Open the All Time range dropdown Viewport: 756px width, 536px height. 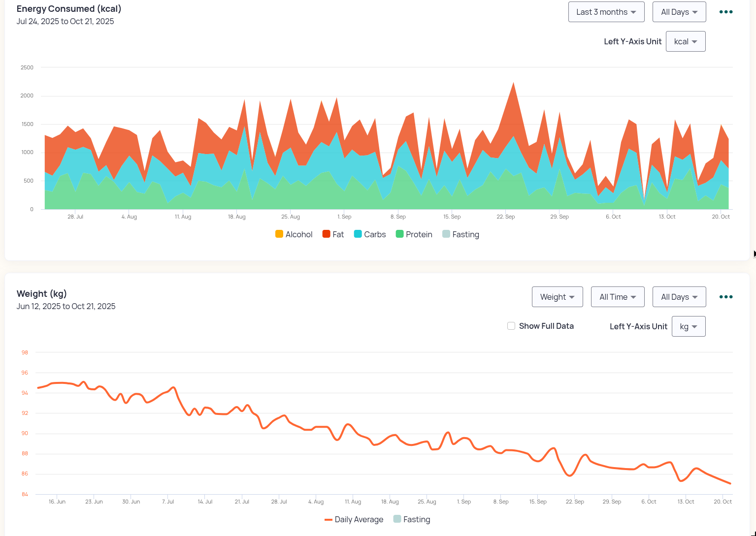click(618, 297)
